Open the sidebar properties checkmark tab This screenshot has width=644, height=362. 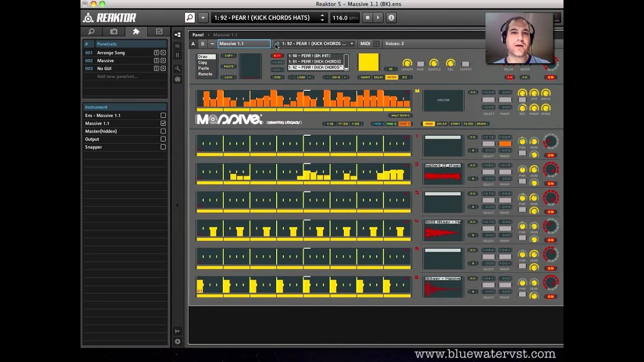159,32
